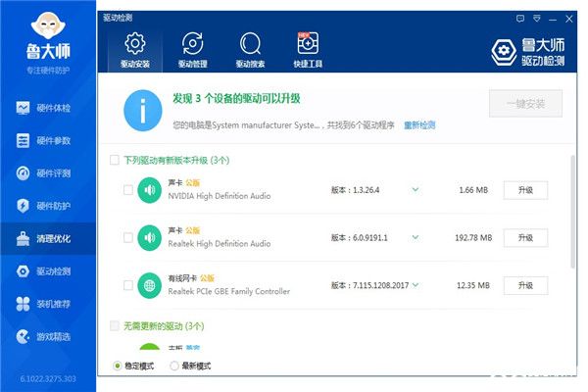
Task: Check all drivers with updates checkbox
Action: 115,160
